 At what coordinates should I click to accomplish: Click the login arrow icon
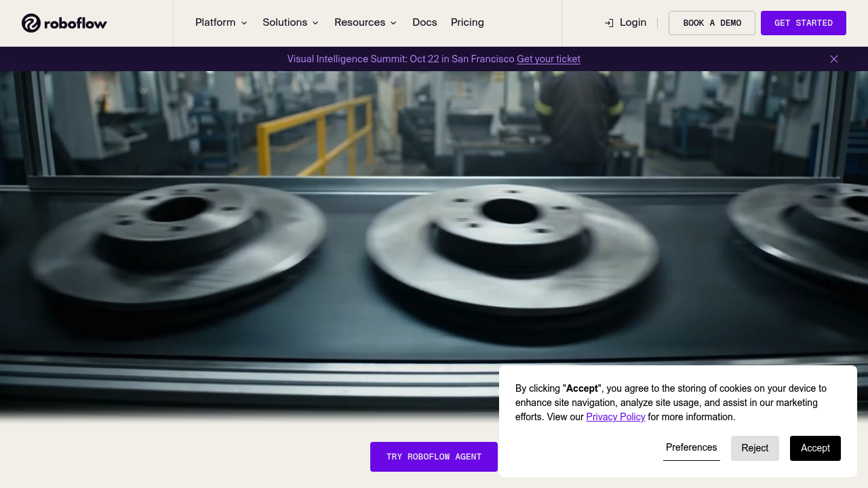tap(609, 23)
